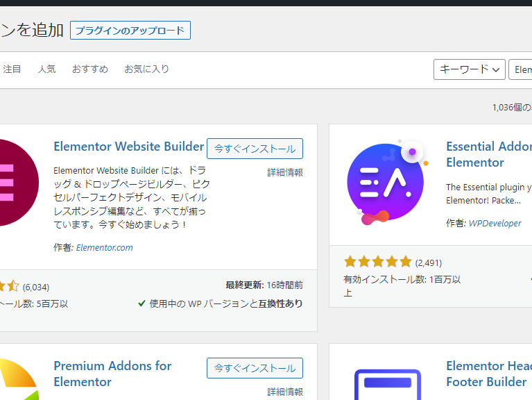Install Premium Addons for Elementor now

coord(255,368)
